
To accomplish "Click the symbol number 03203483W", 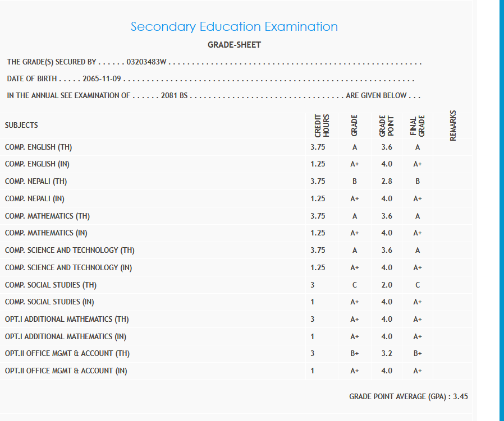I will [x=147, y=62].
